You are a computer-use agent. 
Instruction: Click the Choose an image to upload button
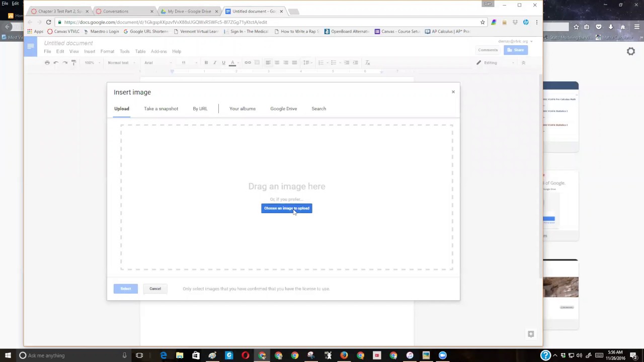point(286,208)
